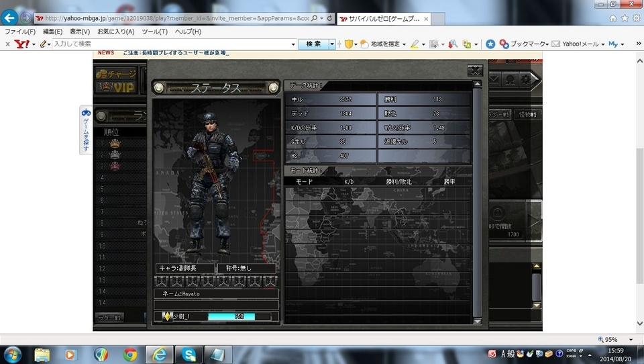
Task: Open browser tools gear icon
Action: pyautogui.click(x=636, y=18)
